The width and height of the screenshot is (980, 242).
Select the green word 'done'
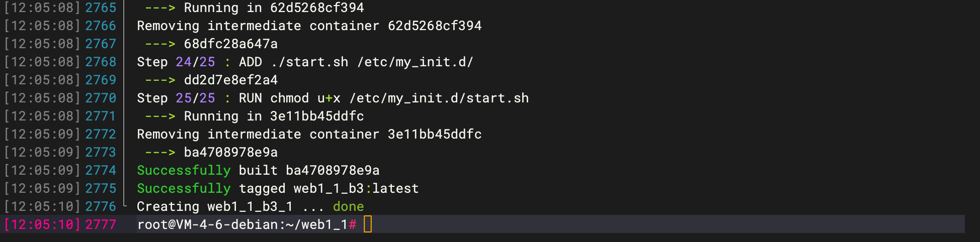(348, 206)
